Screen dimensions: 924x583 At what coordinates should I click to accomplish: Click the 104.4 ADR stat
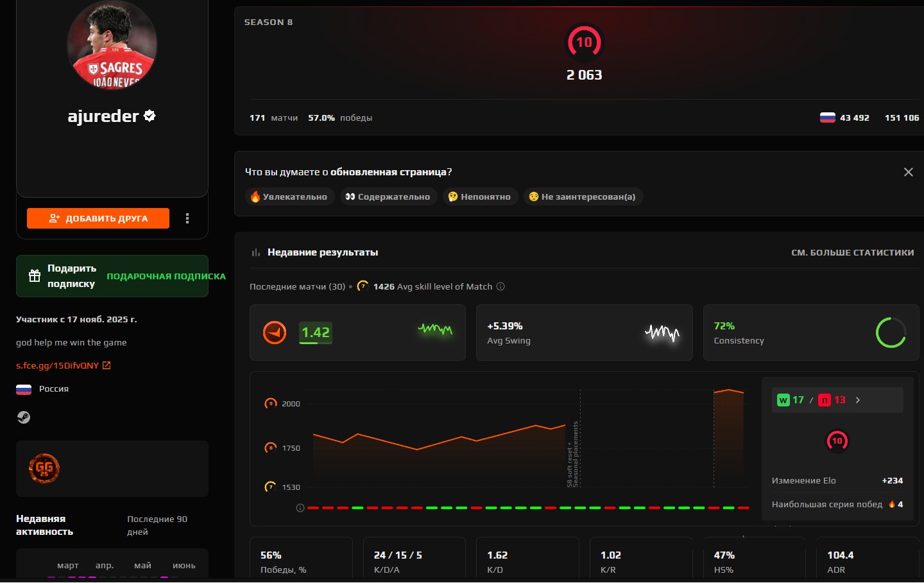click(x=841, y=555)
